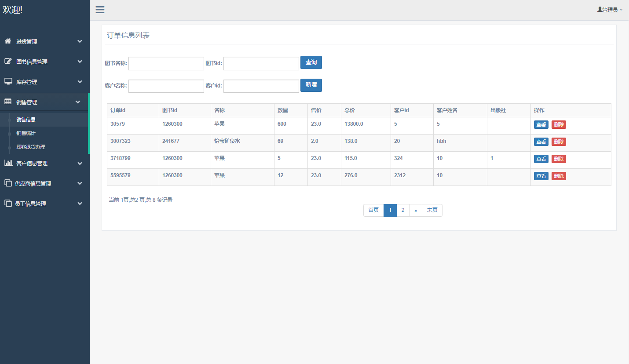Screen dimensions: 629x364
Task: Expand the 进货管理 chevron arrow
Action: click(80, 41)
